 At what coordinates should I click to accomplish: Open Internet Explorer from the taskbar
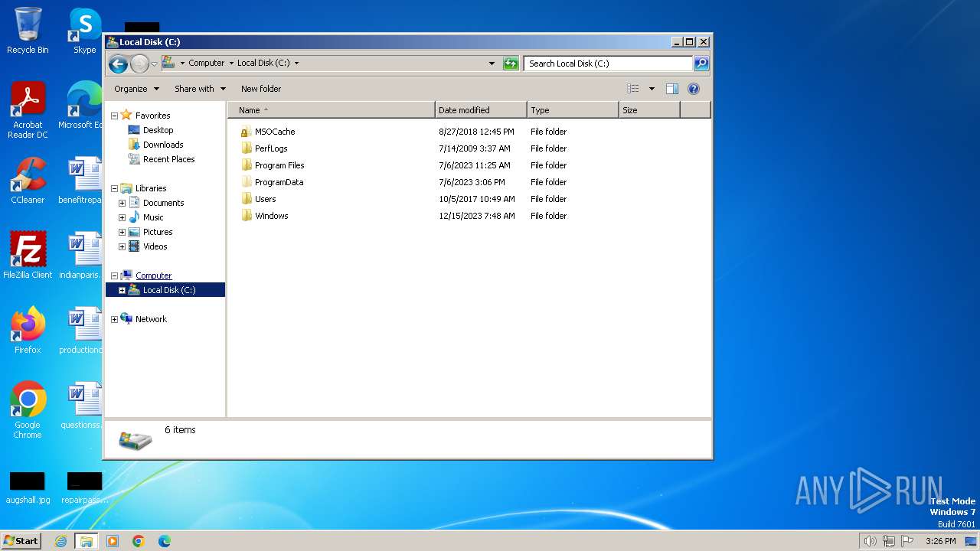[x=61, y=541]
